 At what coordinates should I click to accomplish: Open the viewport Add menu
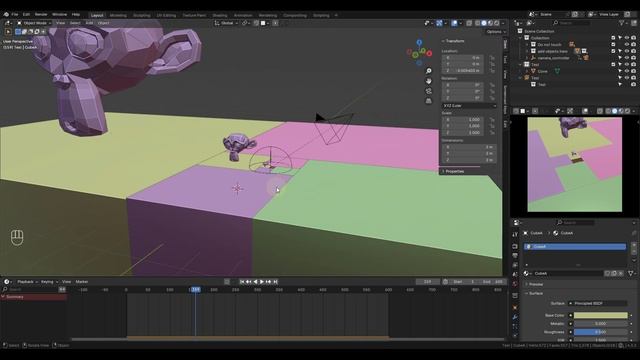coord(89,23)
